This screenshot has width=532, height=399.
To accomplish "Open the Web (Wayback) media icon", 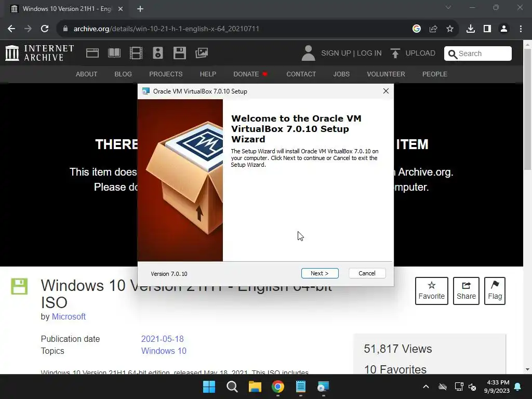I will pos(92,53).
